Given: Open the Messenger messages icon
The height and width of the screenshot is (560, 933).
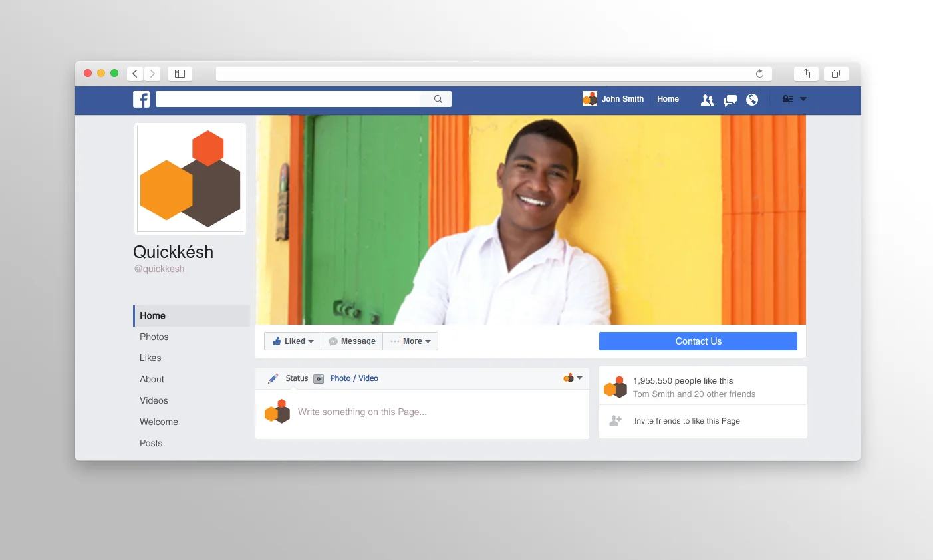Looking at the screenshot, I should click(x=730, y=99).
